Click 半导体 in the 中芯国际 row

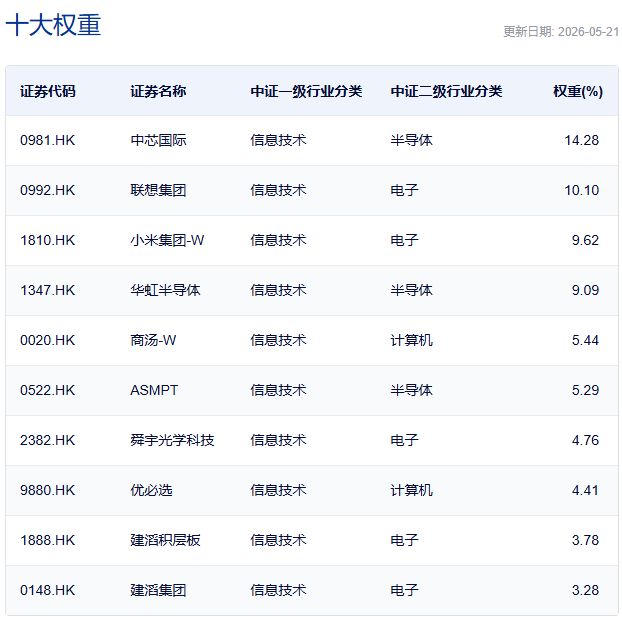point(411,140)
